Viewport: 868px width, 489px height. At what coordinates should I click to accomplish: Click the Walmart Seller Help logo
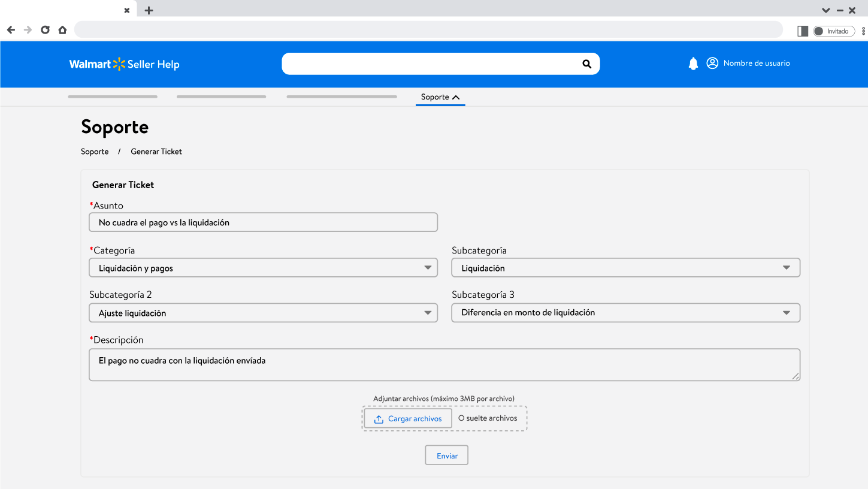click(125, 64)
